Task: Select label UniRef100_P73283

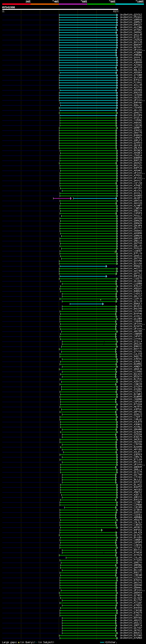Action: point(131,560)
